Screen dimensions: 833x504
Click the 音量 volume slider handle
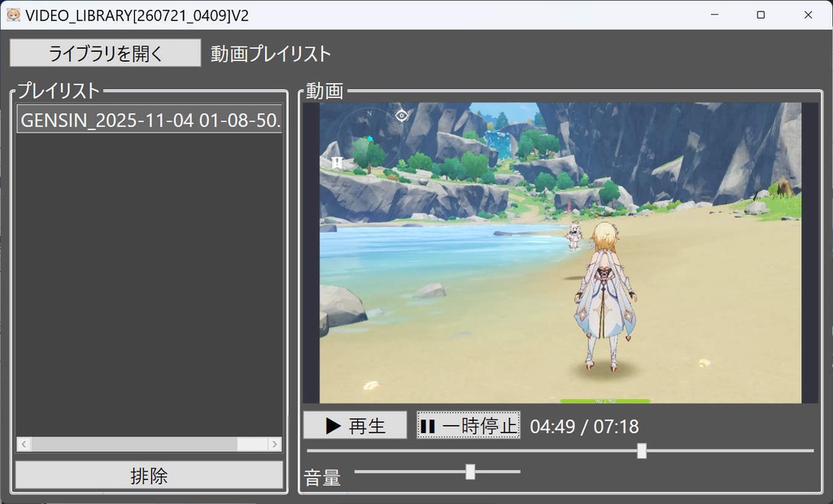point(470,471)
